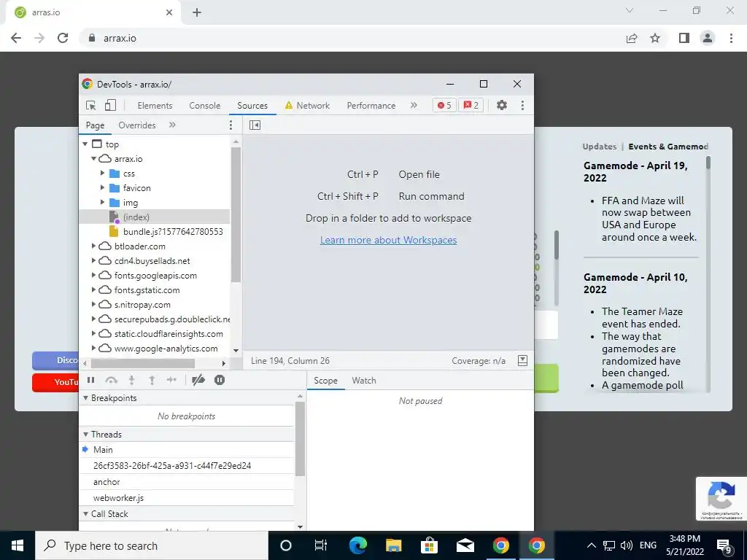Click the red errors counter showing 5
This screenshot has height=560, width=747.
pos(444,105)
